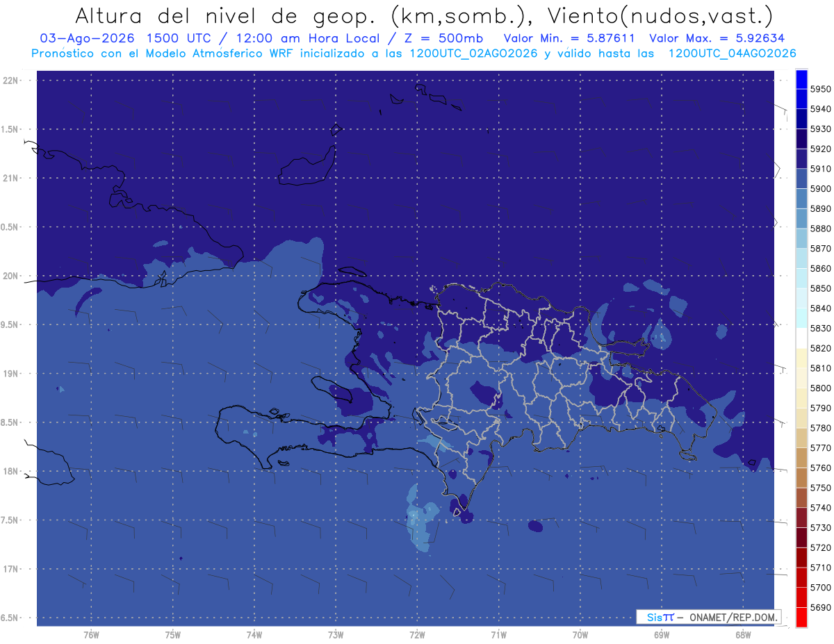Click the "8.5N" latitude label

tap(10, 422)
